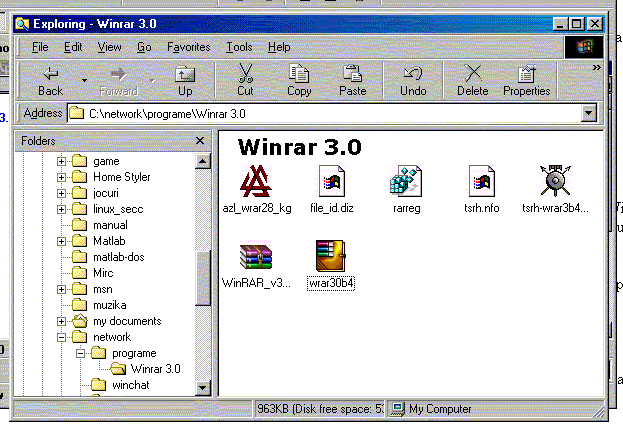Expand the Matlab folder tree node

pyautogui.click(x=62, y=241)
